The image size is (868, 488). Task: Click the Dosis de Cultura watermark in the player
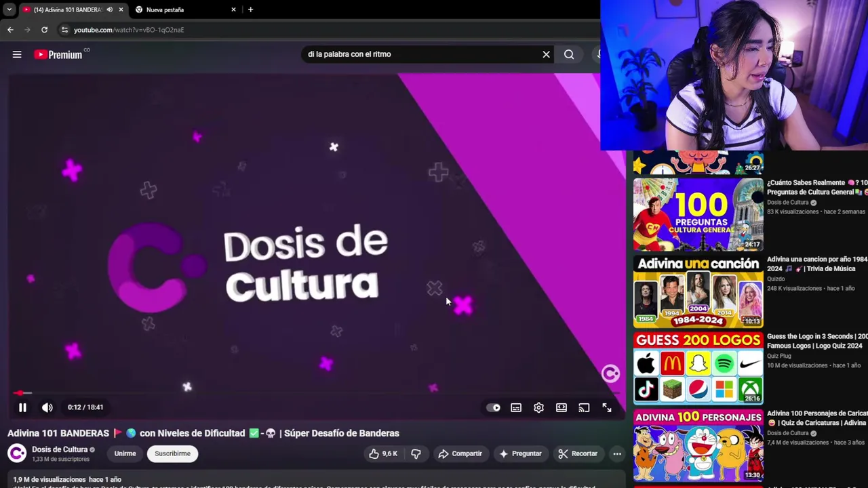[x=610, y=373]
